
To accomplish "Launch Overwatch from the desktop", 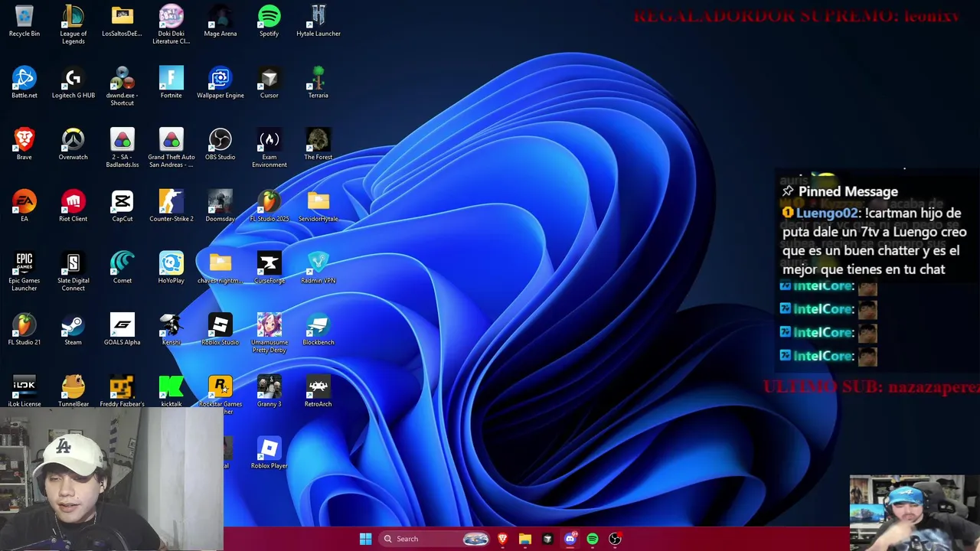I will (x=73, y=145).
